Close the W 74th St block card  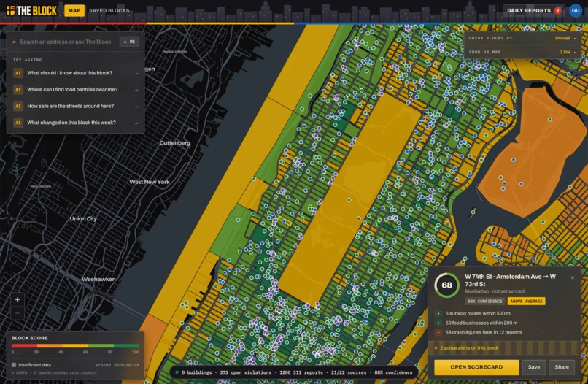point(572,277)
